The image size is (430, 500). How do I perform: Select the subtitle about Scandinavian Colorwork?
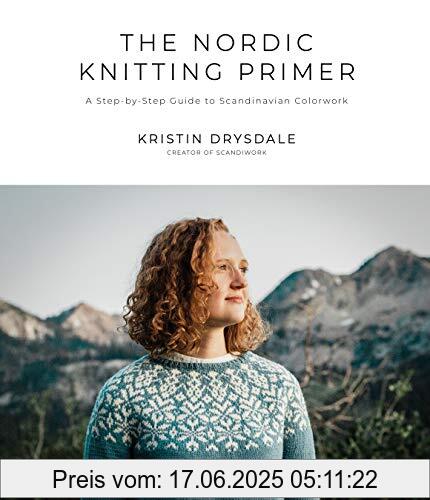217,101
